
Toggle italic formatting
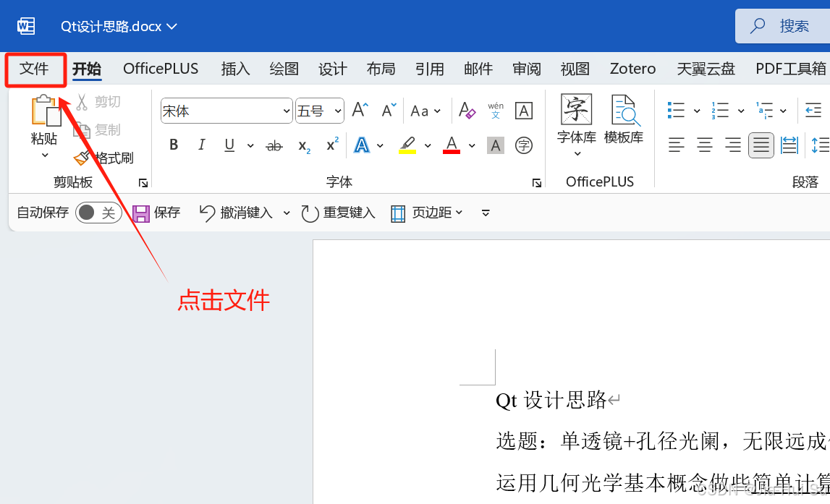[x=201, y=145]
